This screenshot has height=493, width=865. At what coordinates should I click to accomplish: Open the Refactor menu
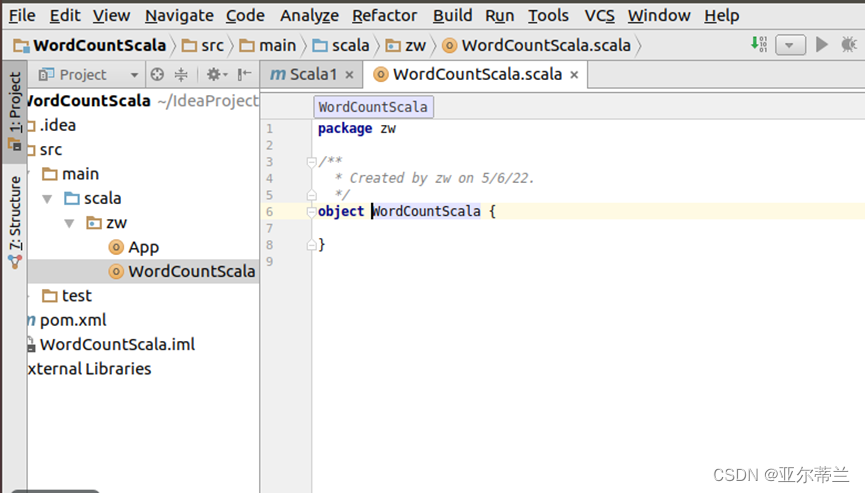coord(385,15)
